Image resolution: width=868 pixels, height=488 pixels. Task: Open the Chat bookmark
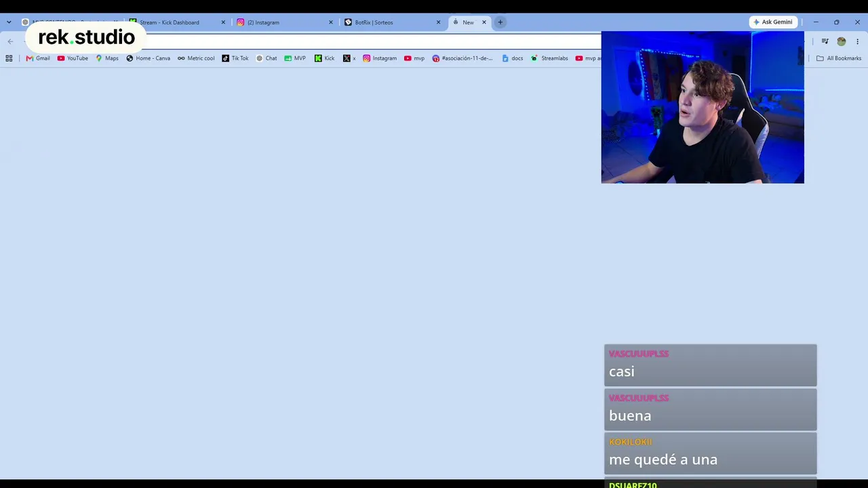(267, 58)
